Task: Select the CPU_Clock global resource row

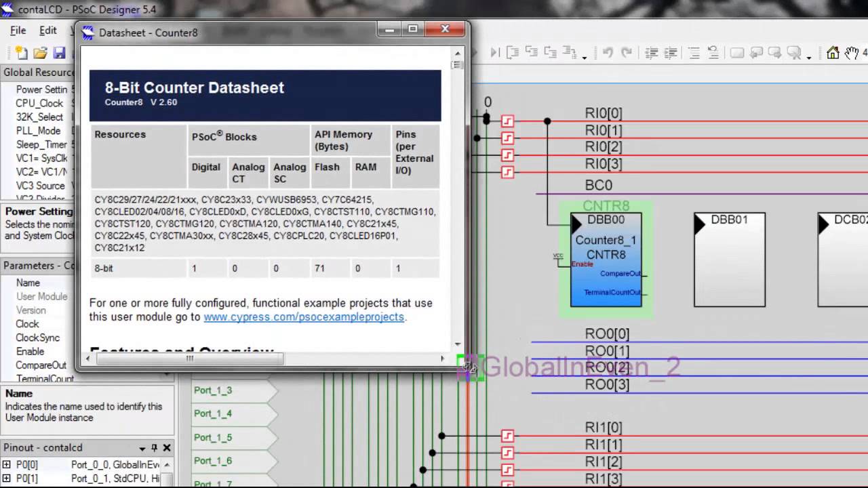Action: (x=39, y=103)
